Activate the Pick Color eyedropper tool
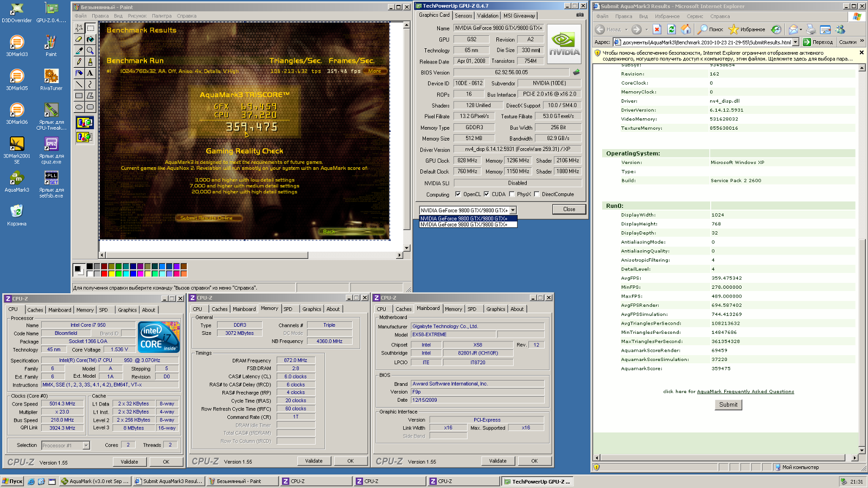This screenshot has width=868, height=488. pyautogui.click(x=79, y=50)
